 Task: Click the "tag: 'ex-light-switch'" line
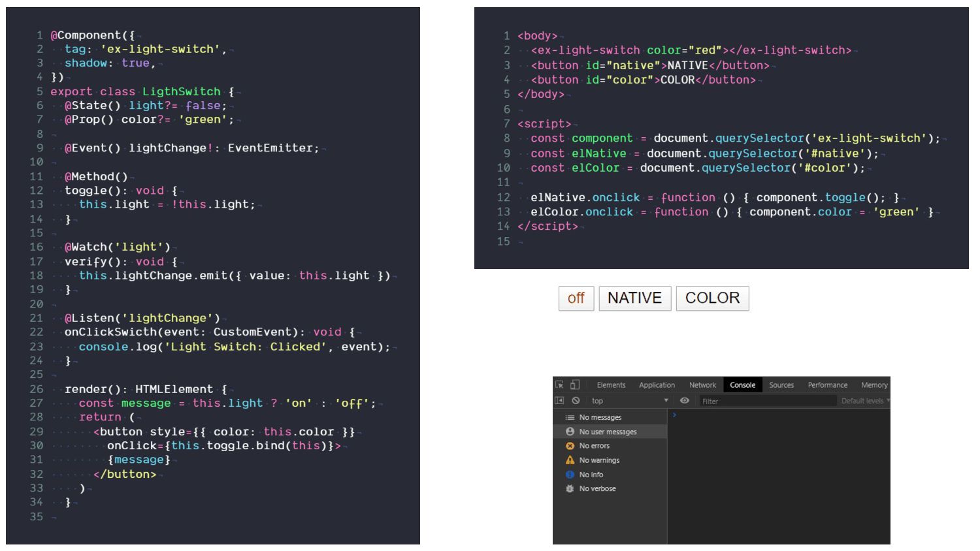pos(146,50)
